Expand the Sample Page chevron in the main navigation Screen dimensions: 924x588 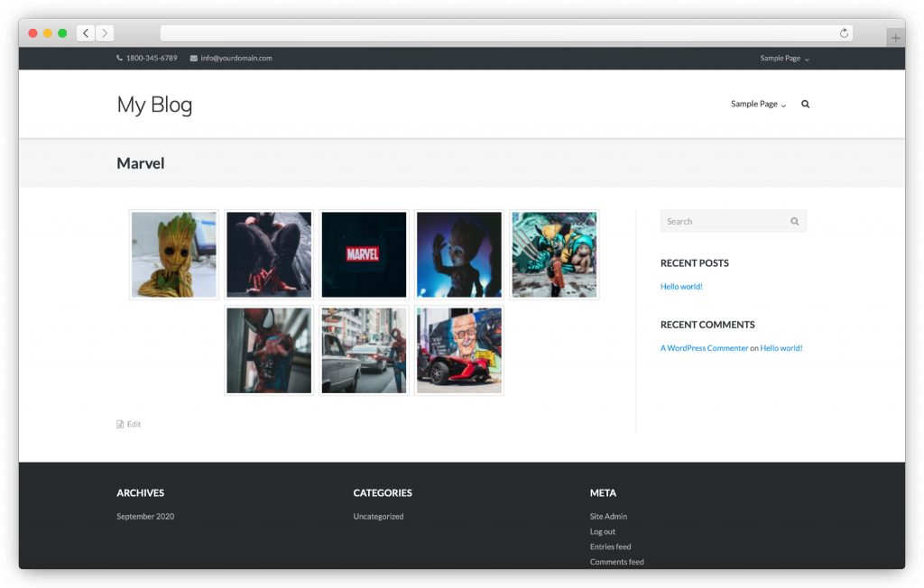[781, 106]
